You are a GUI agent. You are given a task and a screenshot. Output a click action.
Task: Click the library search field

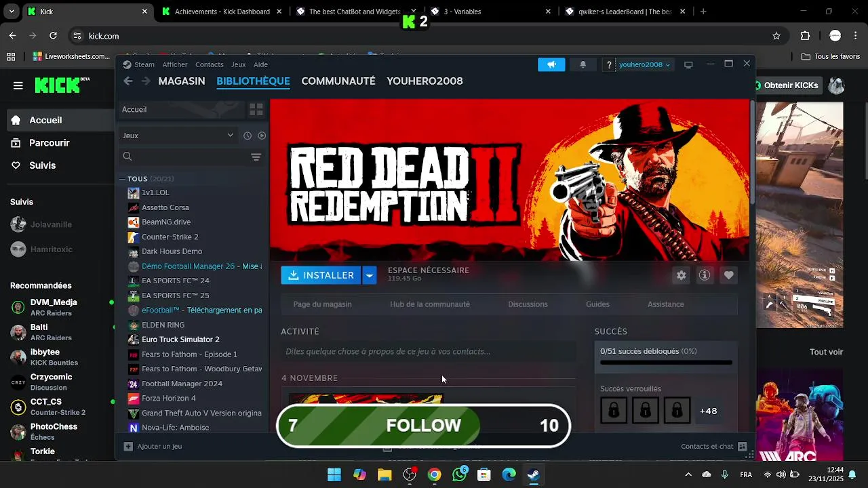tap(184, 157)
